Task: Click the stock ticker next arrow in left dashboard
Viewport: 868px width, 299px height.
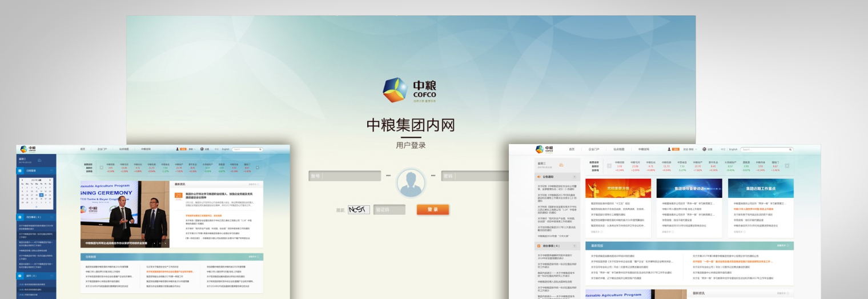Action: (x=258, y=168)
